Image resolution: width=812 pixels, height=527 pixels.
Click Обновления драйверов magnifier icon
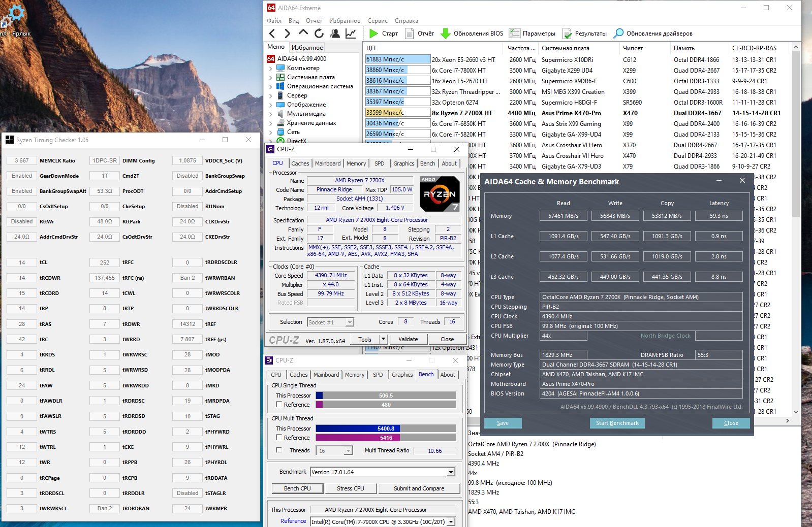(x=618, y=34)
